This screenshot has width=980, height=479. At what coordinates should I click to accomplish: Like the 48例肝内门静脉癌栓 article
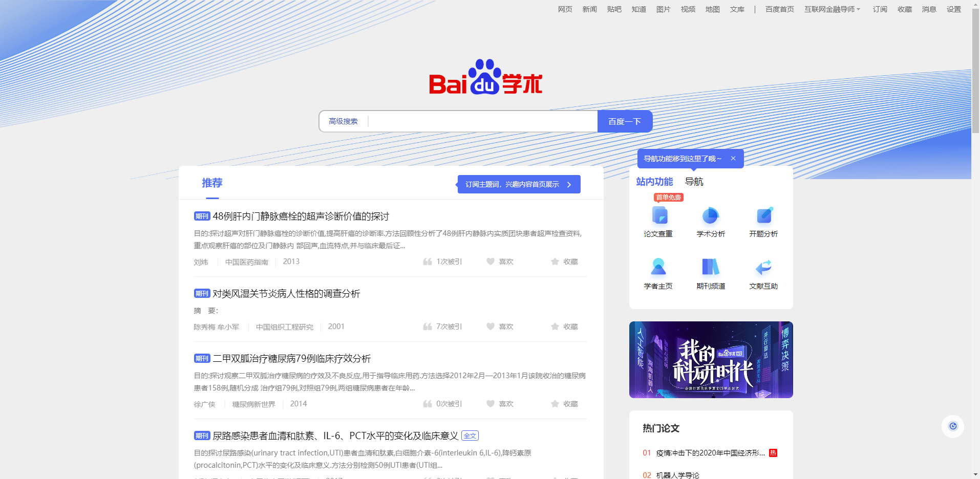click(500, 262)
